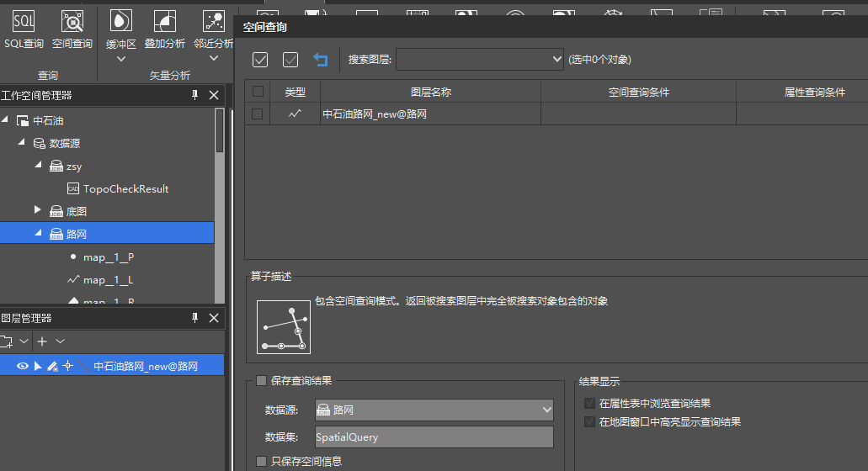
Task: Collapse the 数据源 tree node
Action: coord(22,142)
